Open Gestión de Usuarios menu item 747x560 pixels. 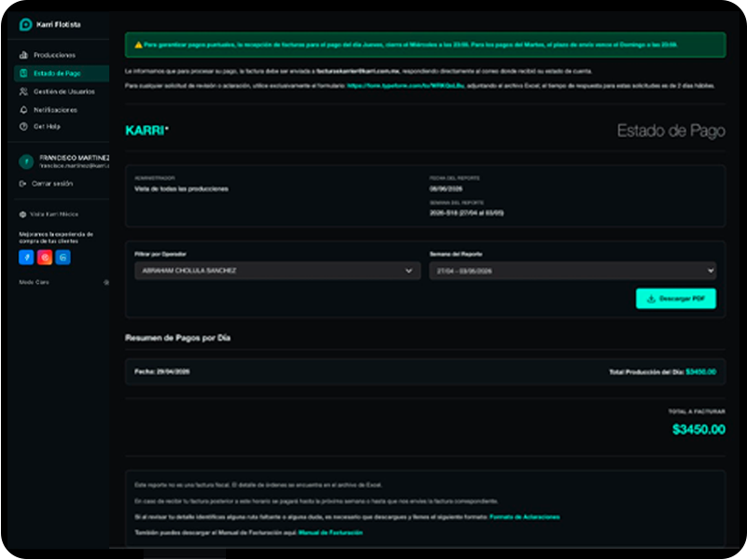[x=62, y=91]
